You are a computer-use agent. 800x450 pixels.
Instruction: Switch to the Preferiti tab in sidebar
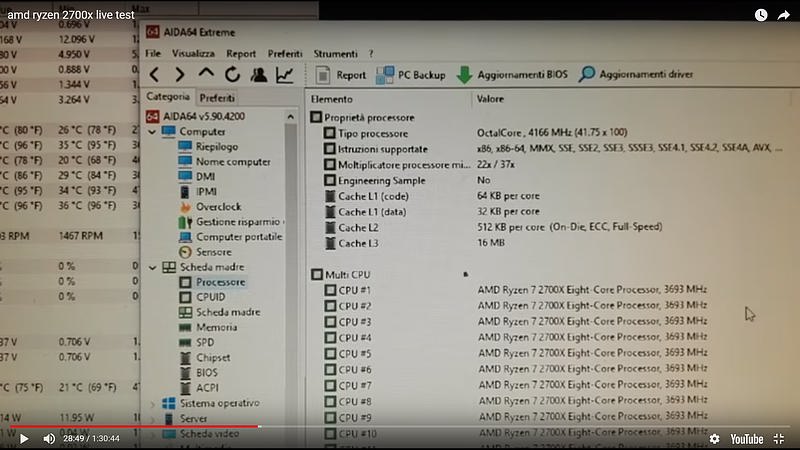217,97
